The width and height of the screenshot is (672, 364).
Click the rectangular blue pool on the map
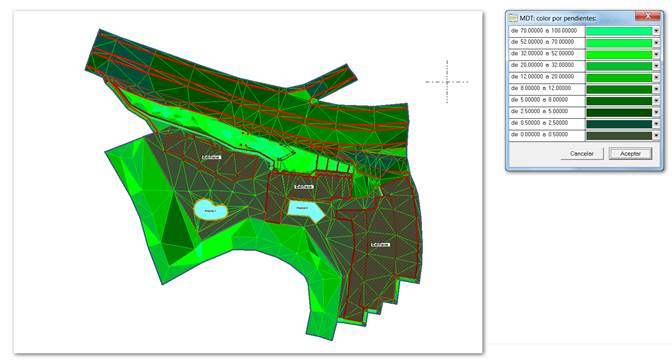tap(305, 211)
